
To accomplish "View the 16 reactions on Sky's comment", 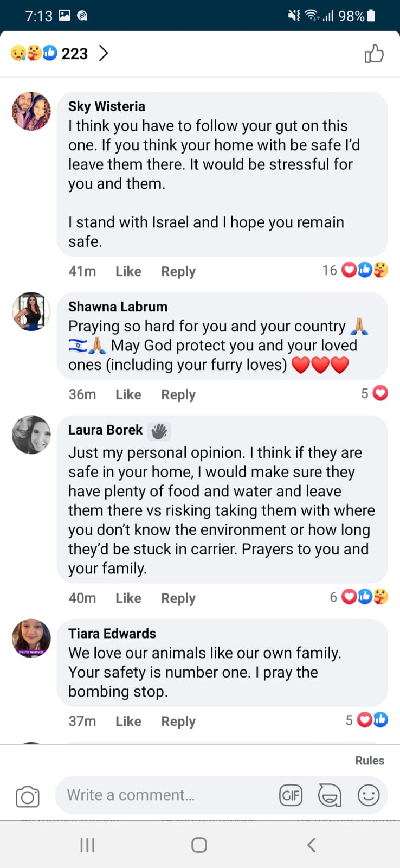I will point(355,270).
